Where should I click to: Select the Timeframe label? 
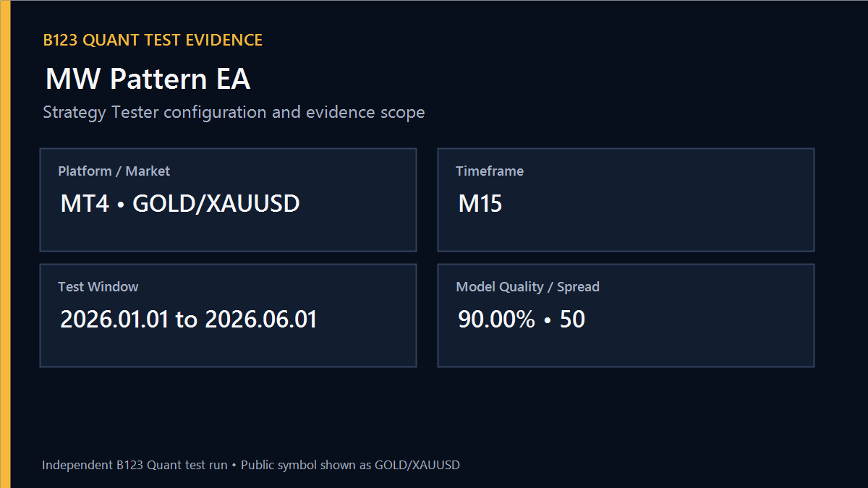pos(490,171)
